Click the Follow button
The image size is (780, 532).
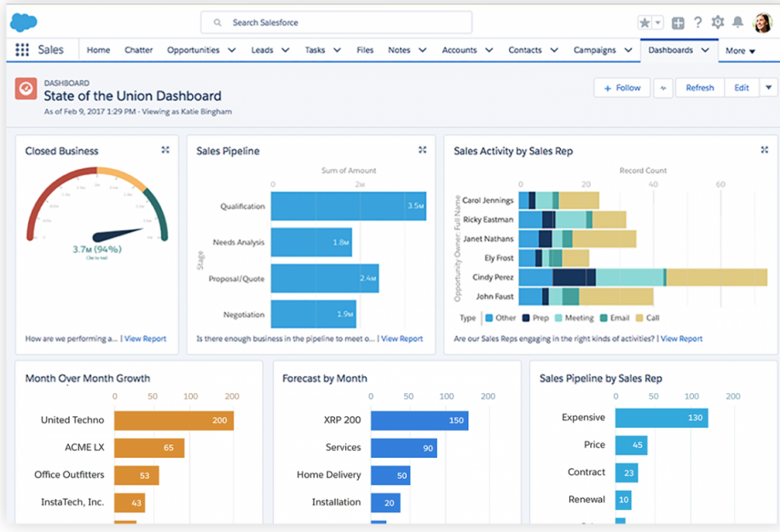[x=621, y=88]
